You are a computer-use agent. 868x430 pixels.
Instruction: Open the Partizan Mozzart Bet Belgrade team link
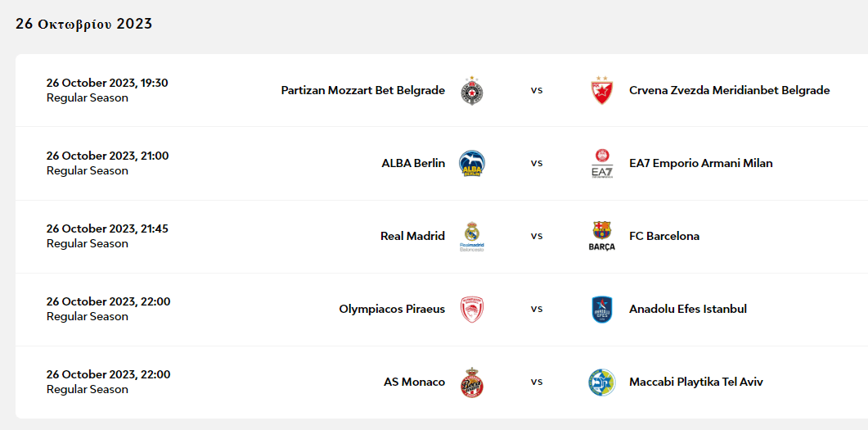tap(362, 90)
